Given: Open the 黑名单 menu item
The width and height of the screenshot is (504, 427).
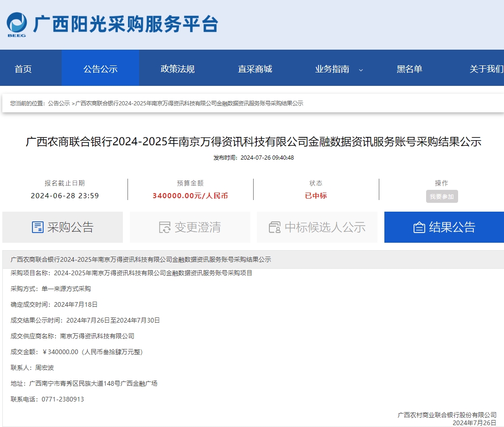Looking at the screenshot, I should (x=409, y=69).
